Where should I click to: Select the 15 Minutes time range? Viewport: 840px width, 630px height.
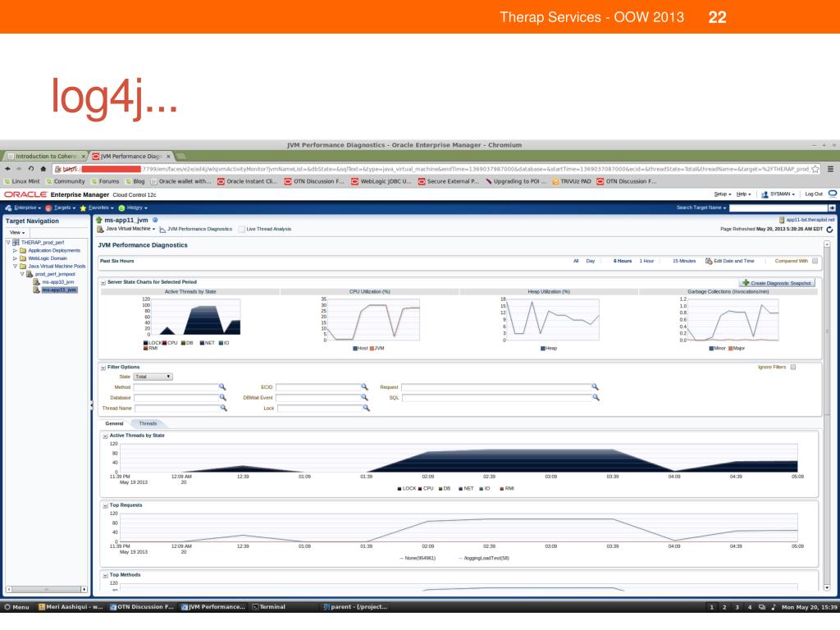[x=684, y=261]
